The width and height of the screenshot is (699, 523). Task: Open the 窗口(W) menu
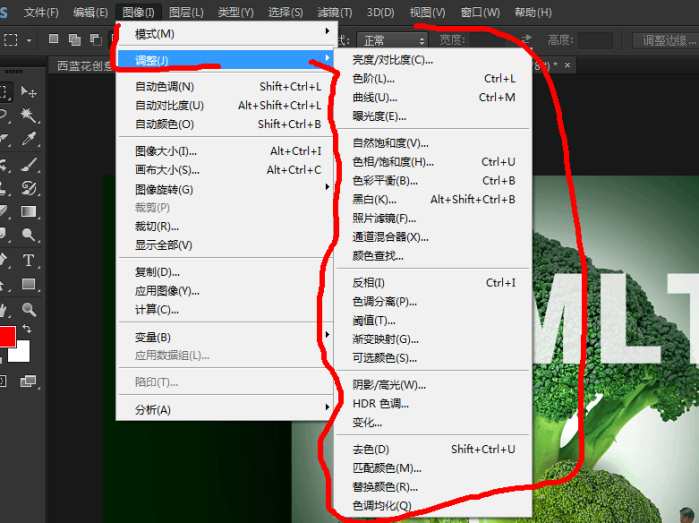(x=480, y=12)
